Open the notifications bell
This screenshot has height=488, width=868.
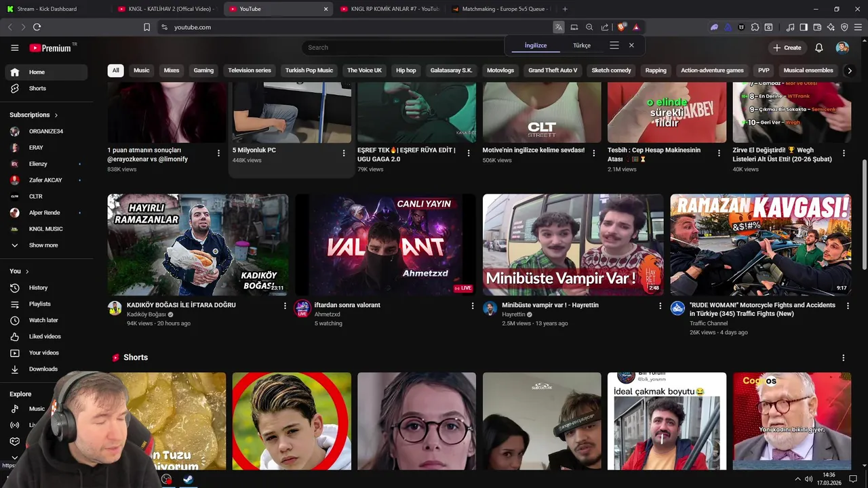819,47
